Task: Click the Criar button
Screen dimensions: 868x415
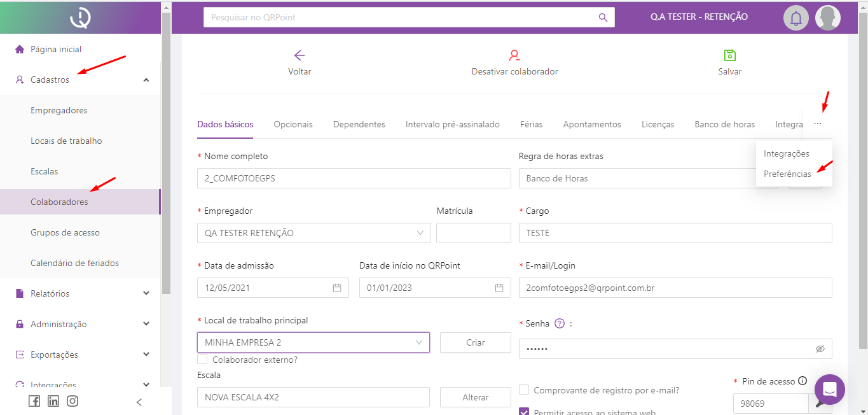Action: pyautogui.click(x=475, y=342)
